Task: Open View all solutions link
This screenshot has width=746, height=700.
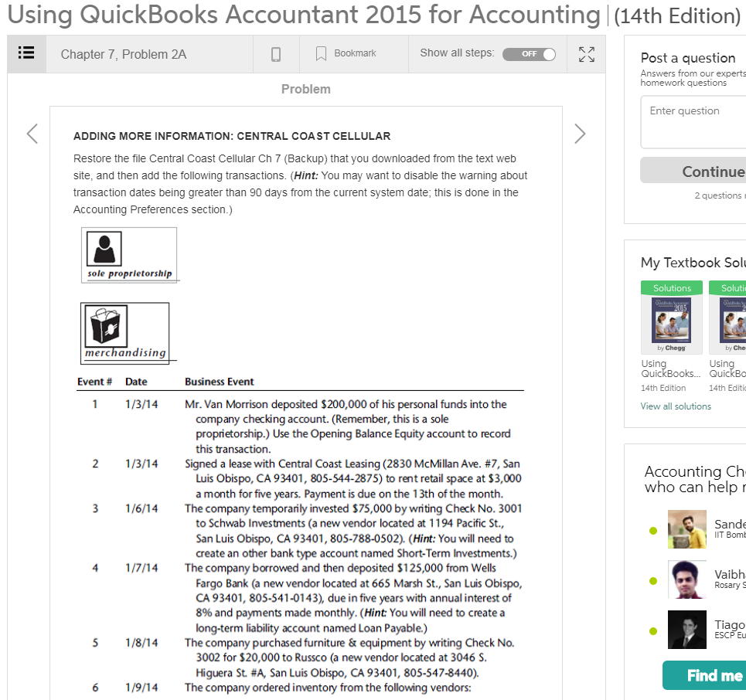Action: click(x=676, y=406)
